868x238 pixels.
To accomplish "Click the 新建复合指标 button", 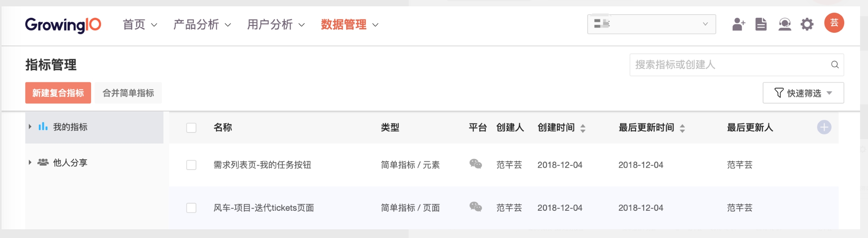I will [58, 93].
